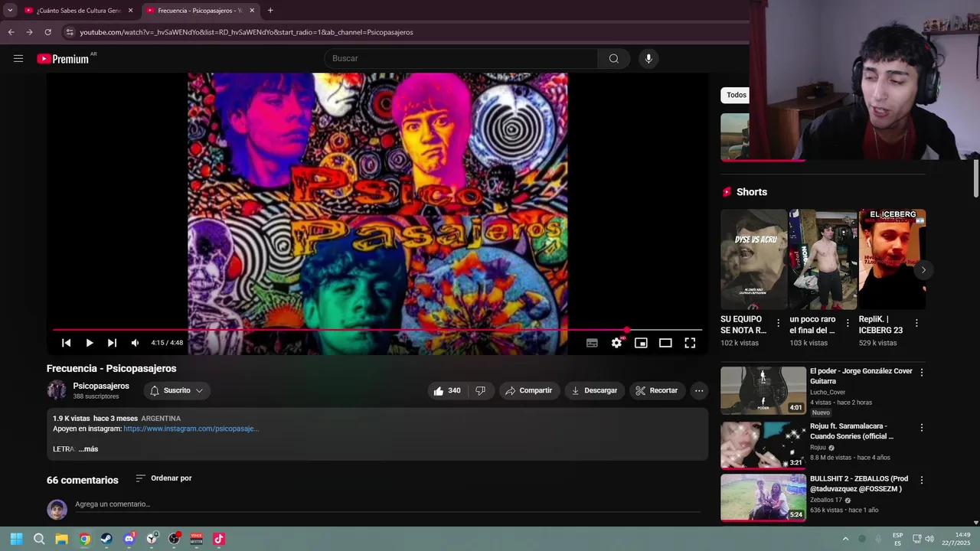Click the search magnifier button
The height and width of the screenshot is (551, 980).
pyautogui.click(x=613, y=59)
